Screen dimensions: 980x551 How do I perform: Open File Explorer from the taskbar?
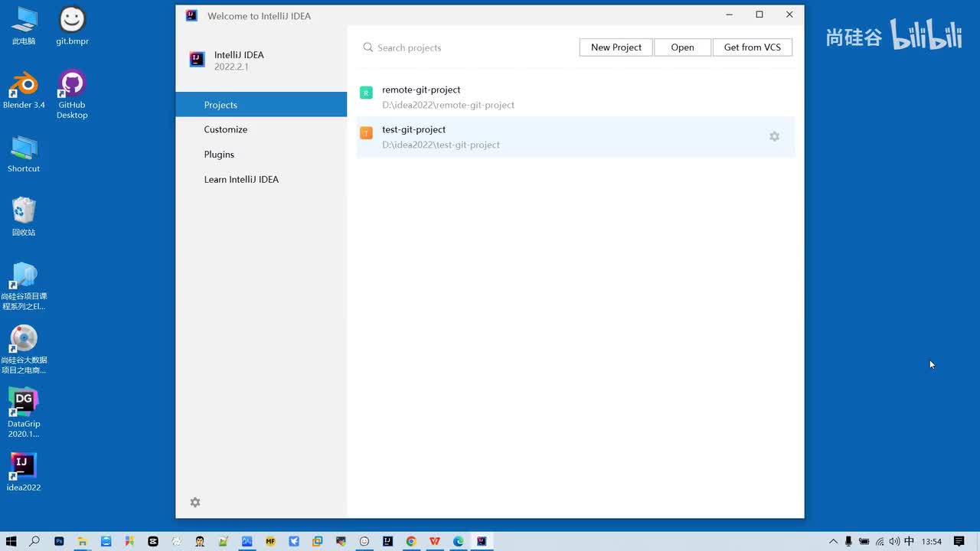(x=82, y=541)
